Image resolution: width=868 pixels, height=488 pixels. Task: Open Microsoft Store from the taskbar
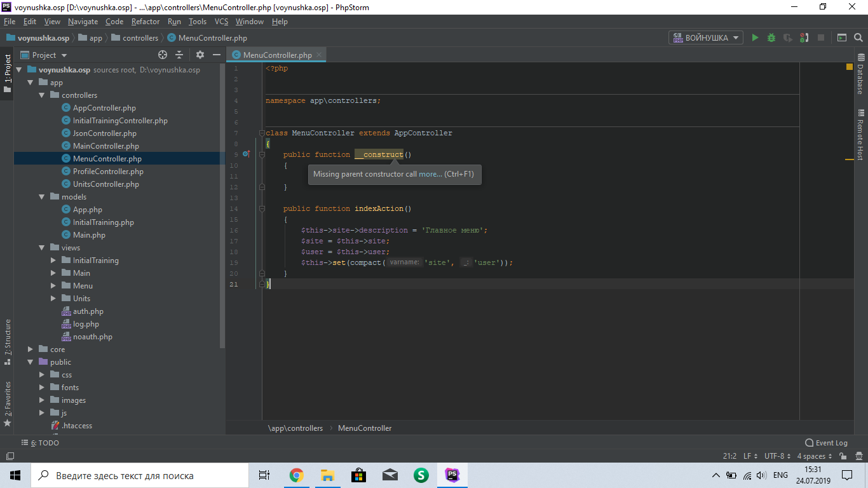pos(358,475)
